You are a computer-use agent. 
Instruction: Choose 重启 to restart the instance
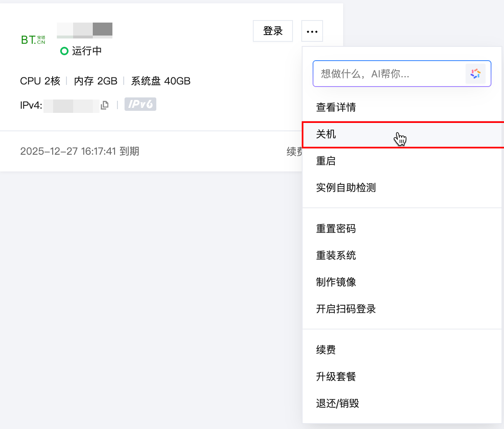point(326,161)
